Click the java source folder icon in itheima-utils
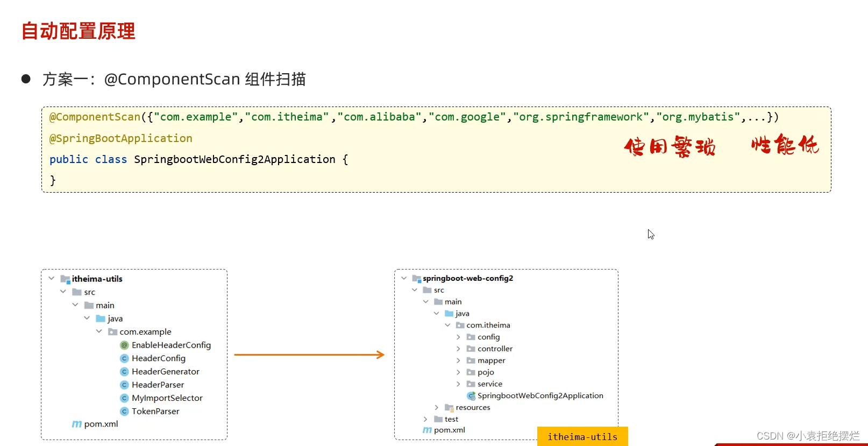This screenshot has width=868, height=446. [101, 318]
